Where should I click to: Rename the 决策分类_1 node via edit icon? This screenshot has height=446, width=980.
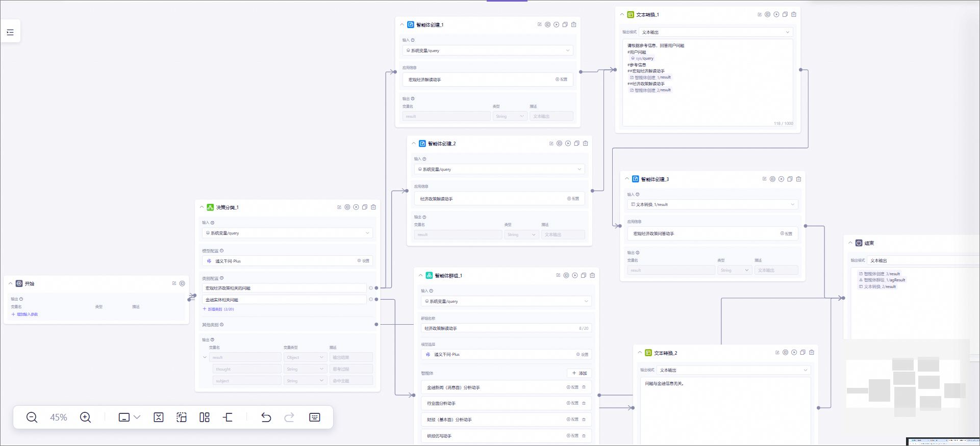pos(339,207)
